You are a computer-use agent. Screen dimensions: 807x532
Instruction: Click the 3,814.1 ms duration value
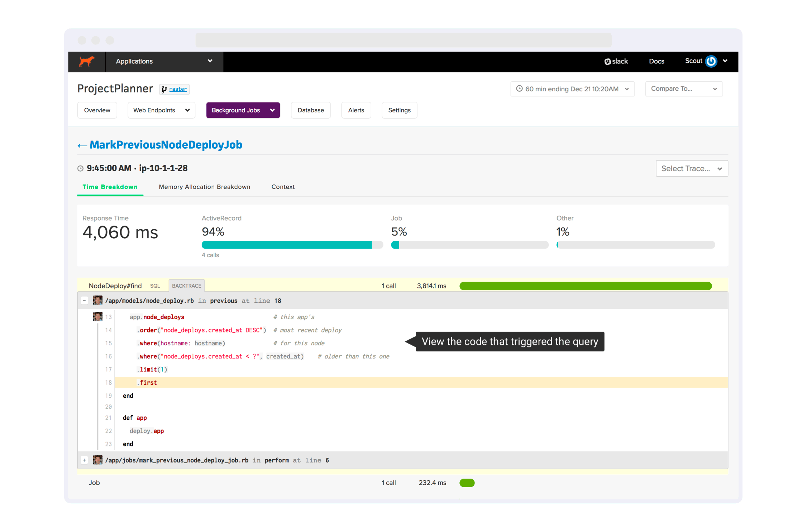click(431, 286)
